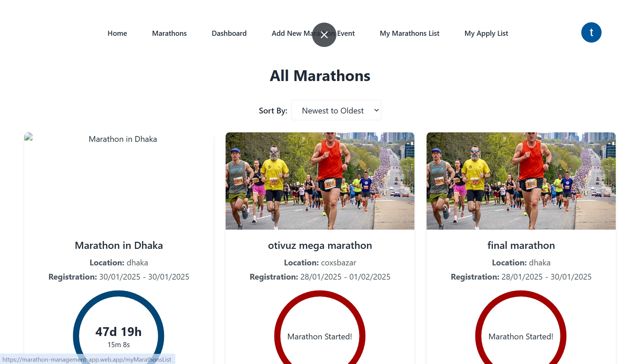Click the otivuz mega marathon photo
Image resolution: width=639 pixels, height=364 pixels.
coord(320,181)
